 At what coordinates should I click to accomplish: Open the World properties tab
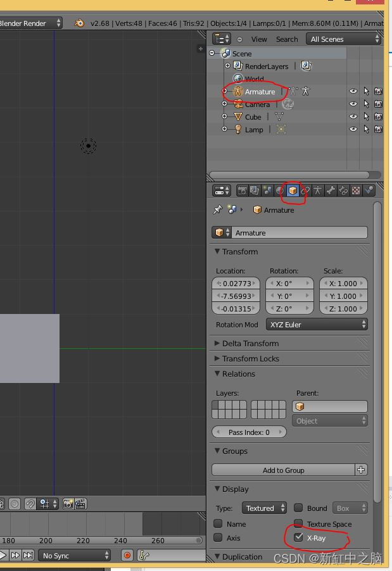[x=280, y=191]
